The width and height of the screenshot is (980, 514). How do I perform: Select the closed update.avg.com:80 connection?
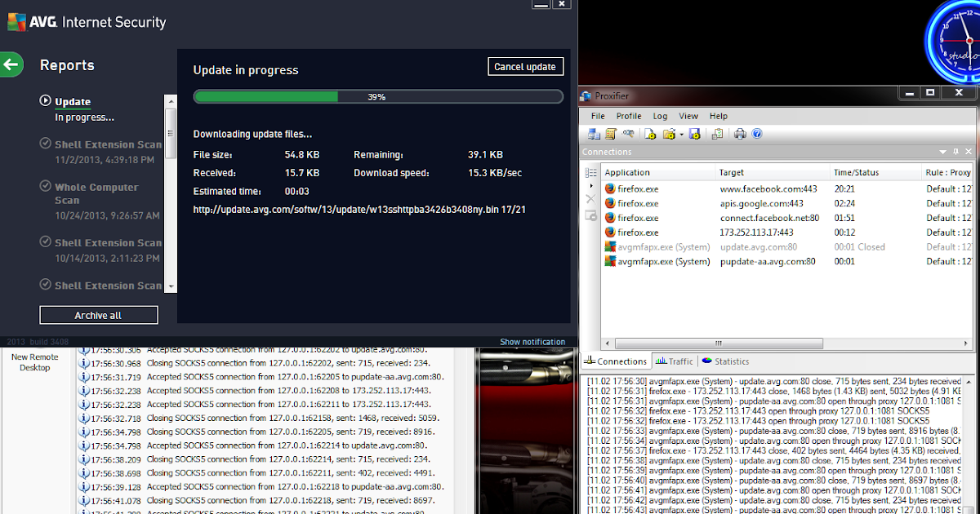(x=787, y=246)
